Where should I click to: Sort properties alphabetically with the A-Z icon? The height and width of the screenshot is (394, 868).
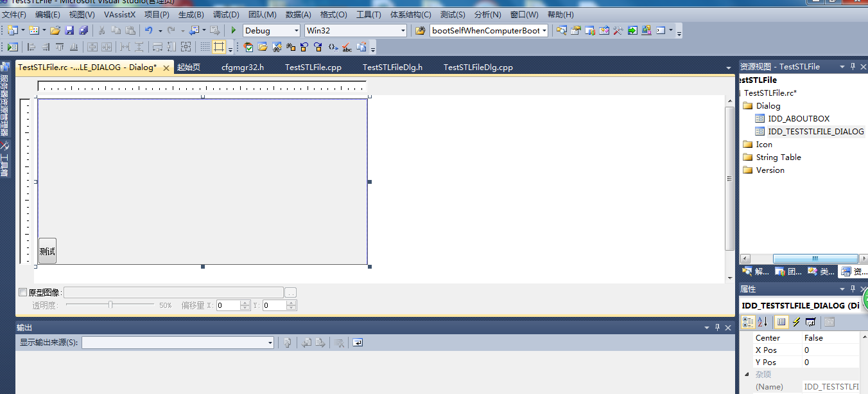pos(763,322)
